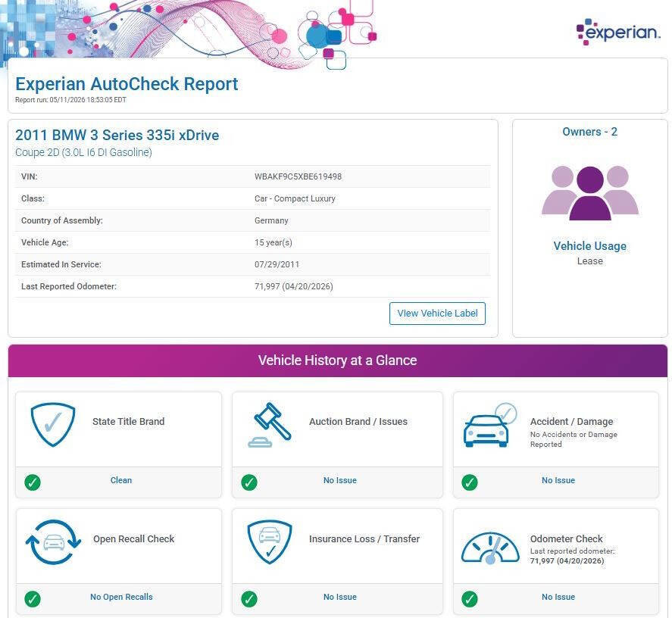Click the State Title Brand label

(129, 422)
